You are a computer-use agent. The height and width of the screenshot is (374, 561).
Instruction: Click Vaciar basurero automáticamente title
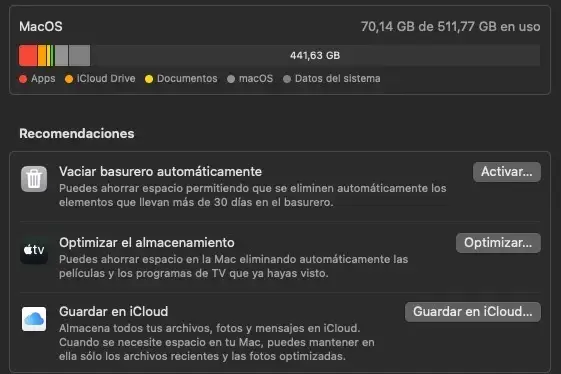coord(160,171)
